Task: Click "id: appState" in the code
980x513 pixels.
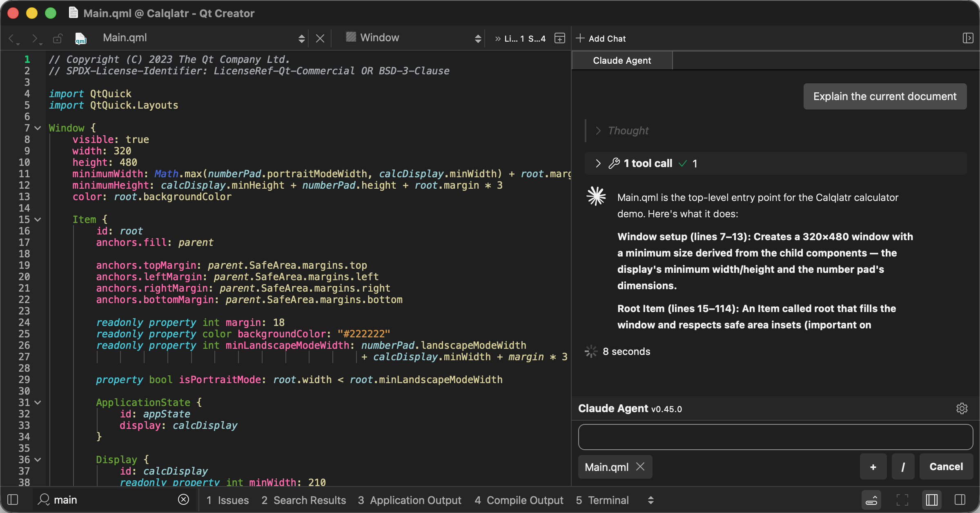Action: click(155, 414)
